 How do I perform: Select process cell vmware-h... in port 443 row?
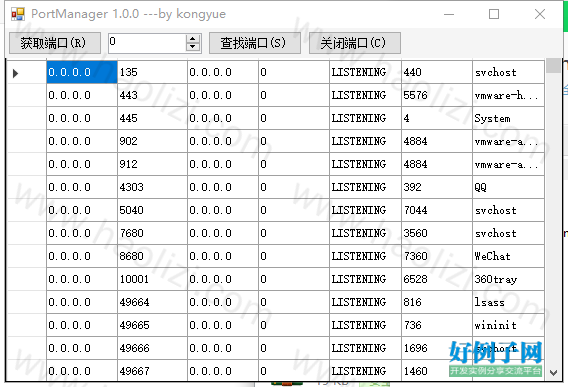click(508, 95)
